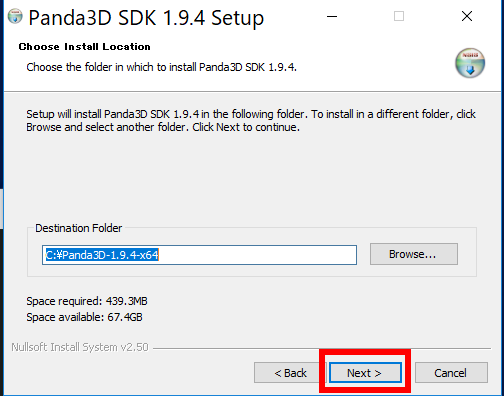The image size is (504, 396).
Task: Click inside the Destination Folder path field
Action: tap(199, 255)
